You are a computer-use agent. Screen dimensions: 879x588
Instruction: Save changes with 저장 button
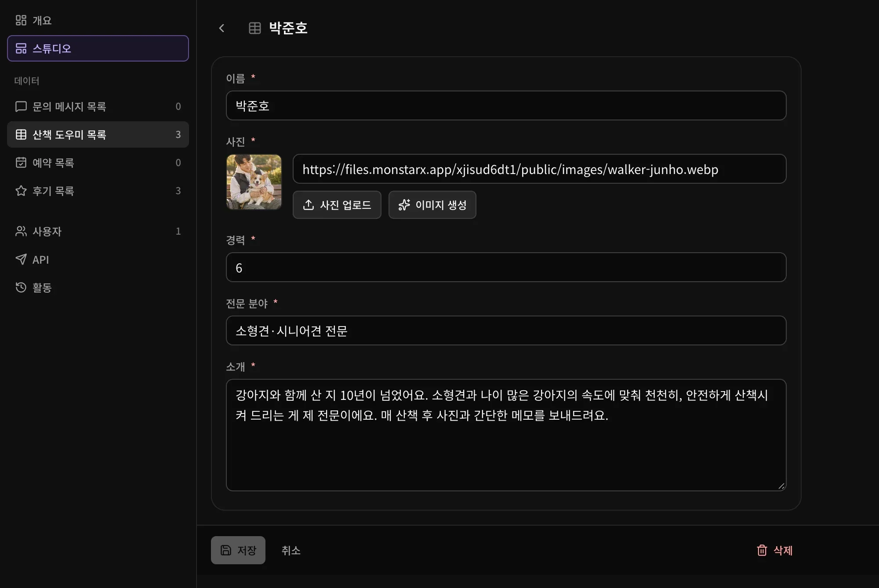[238, 550]
